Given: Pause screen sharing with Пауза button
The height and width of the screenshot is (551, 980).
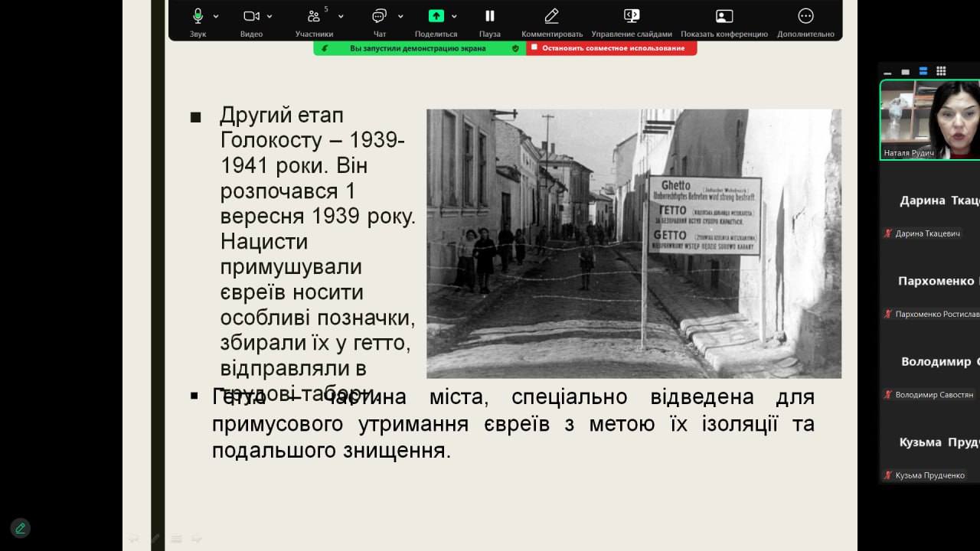Looking at the screenshot, I should pyautogui.click(x=490, y=16).
